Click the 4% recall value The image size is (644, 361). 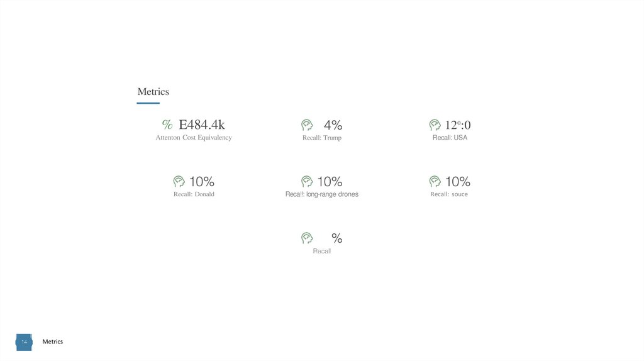tap(333, 125)
